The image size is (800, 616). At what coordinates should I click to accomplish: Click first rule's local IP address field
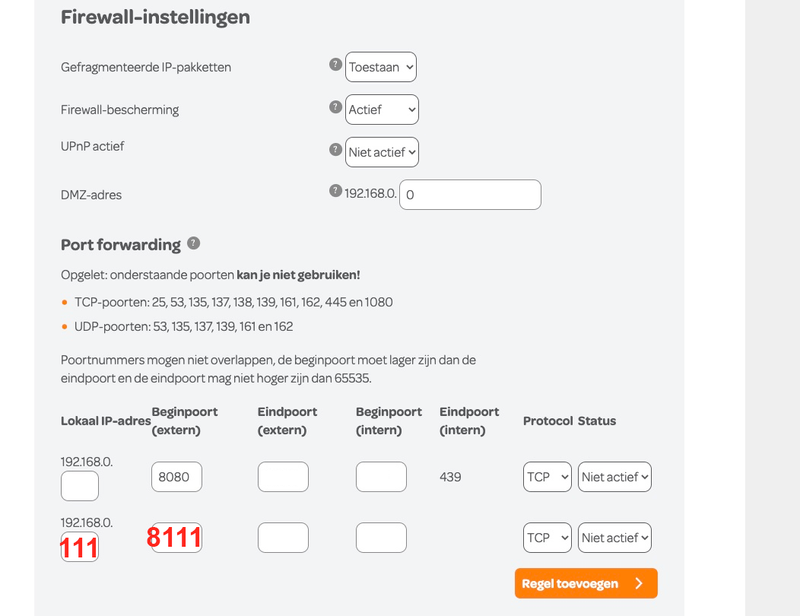point(80,486)
